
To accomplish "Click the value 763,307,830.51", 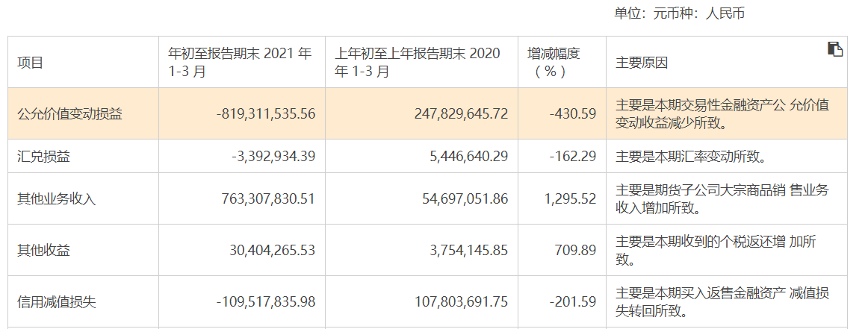I will coord(268,199).
